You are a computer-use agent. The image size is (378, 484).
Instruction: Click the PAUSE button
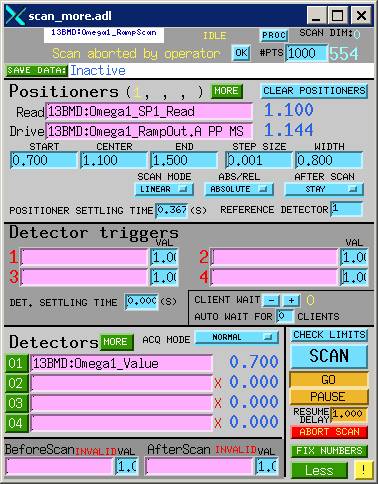[x=329, y=397]
